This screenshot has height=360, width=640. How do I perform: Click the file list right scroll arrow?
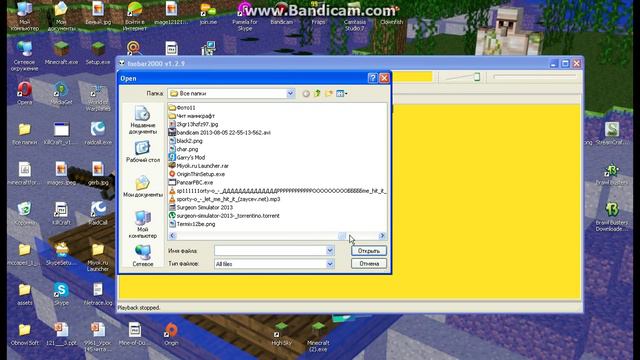pos(382,236)
